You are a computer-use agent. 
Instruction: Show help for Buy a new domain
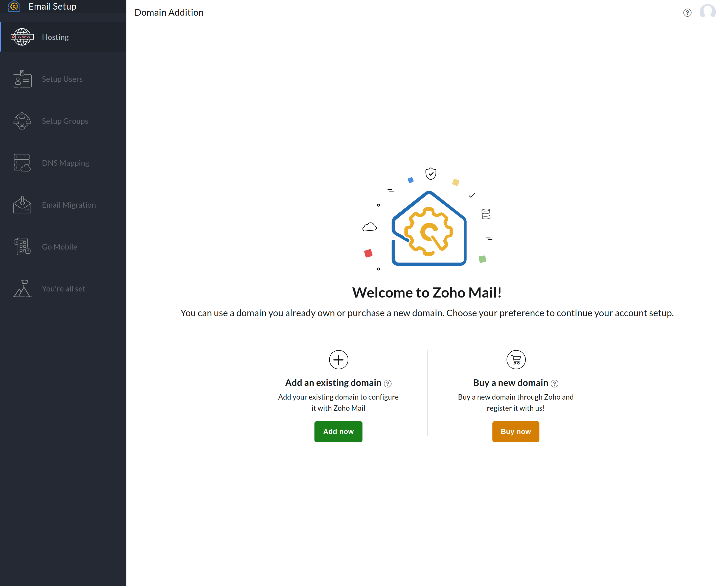554,383
